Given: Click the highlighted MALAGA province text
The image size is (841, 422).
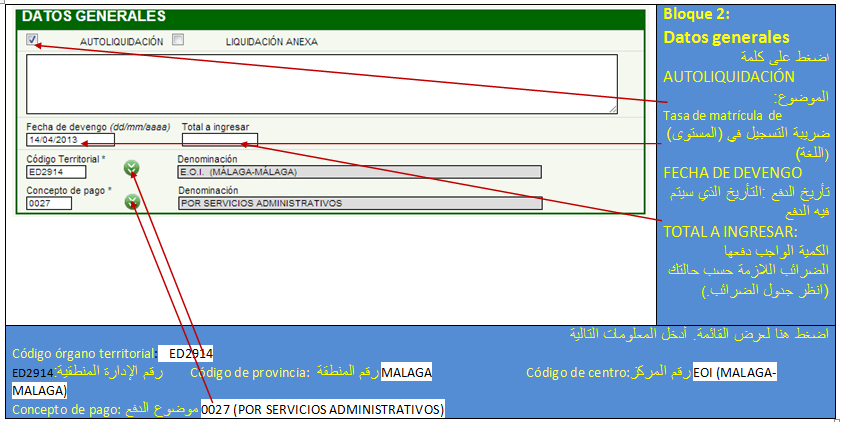Looking at the screenshot, I should (x=406, y=372).
